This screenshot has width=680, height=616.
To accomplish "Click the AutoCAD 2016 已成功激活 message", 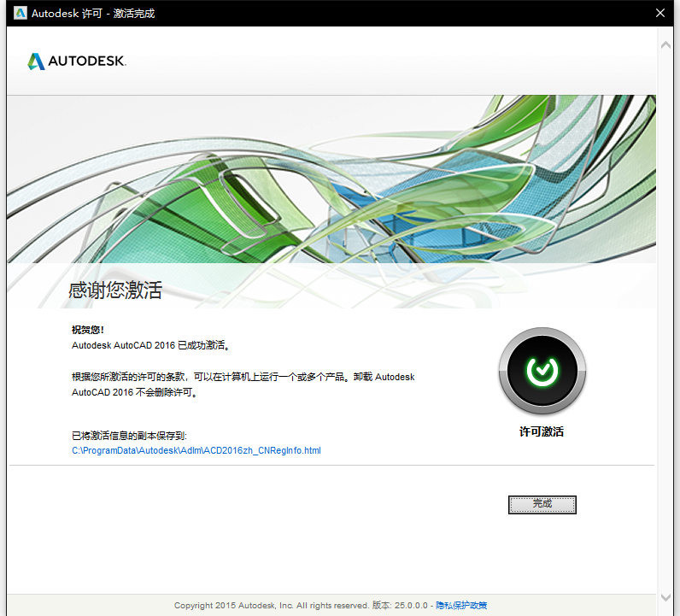I will pos(151,346).
